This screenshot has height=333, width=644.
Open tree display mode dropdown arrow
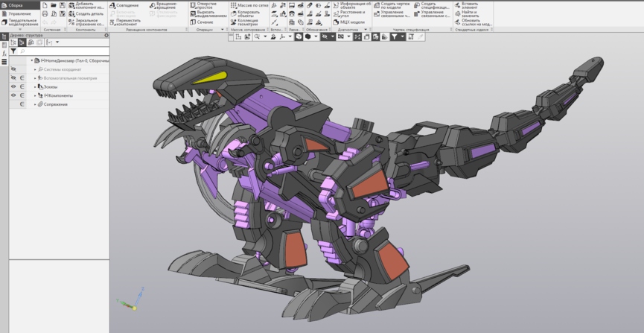(x=57, y=42)
